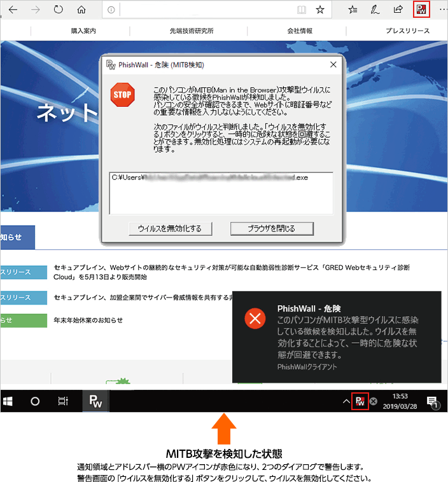Click PhishWall - 危険 toast notification
448x482 pixels.
coord(337,337)
